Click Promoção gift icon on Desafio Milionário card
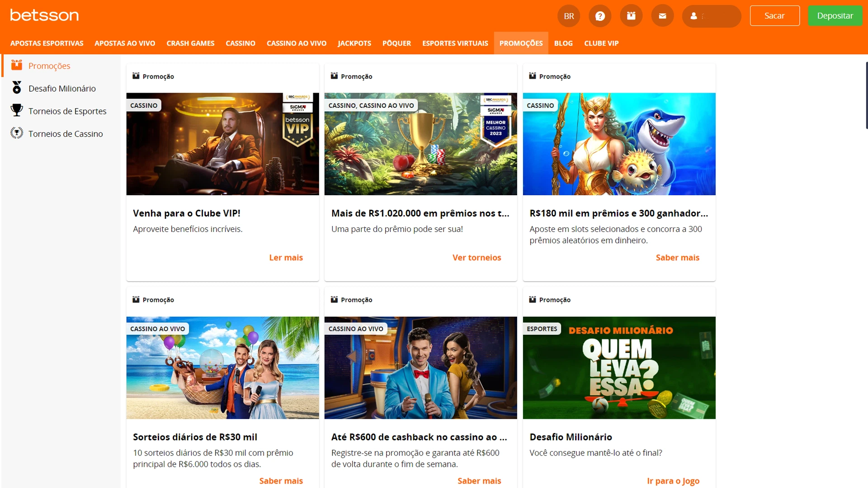This screenshot has width=868, height=488. pyautogui.click(x=533, y=300)
